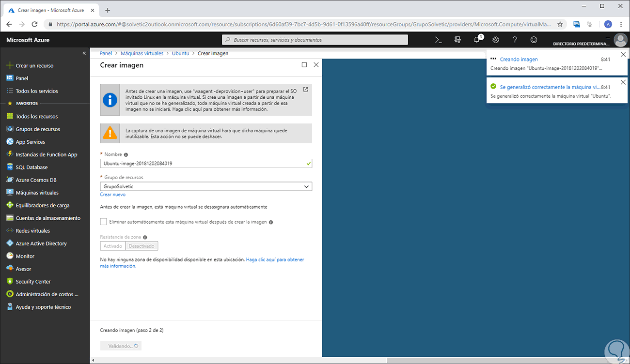Open Azure Cloud Shell icon

pos(438,40)
